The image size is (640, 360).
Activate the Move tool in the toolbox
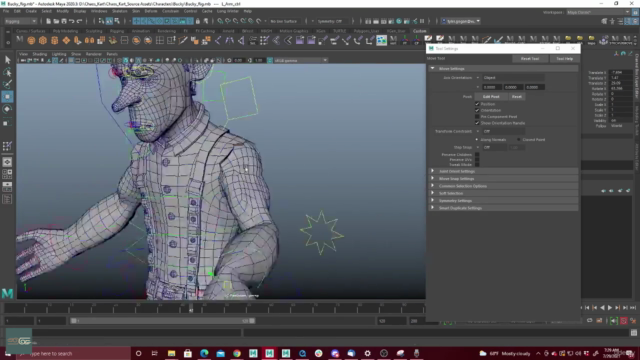point(7,97)
